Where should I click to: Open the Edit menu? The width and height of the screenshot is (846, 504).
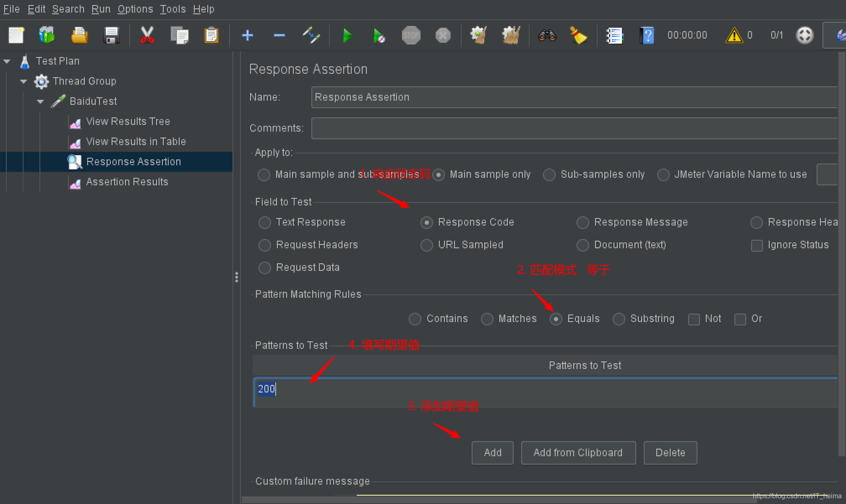click(37, 9)
